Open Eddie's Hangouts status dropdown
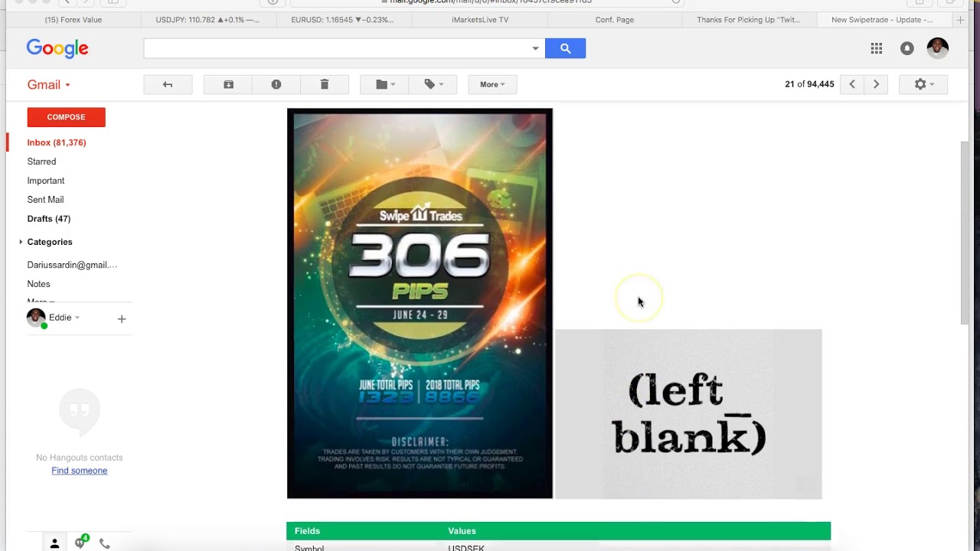The height and width of the screenshot is (551, 980). click(x=77, y=318)
